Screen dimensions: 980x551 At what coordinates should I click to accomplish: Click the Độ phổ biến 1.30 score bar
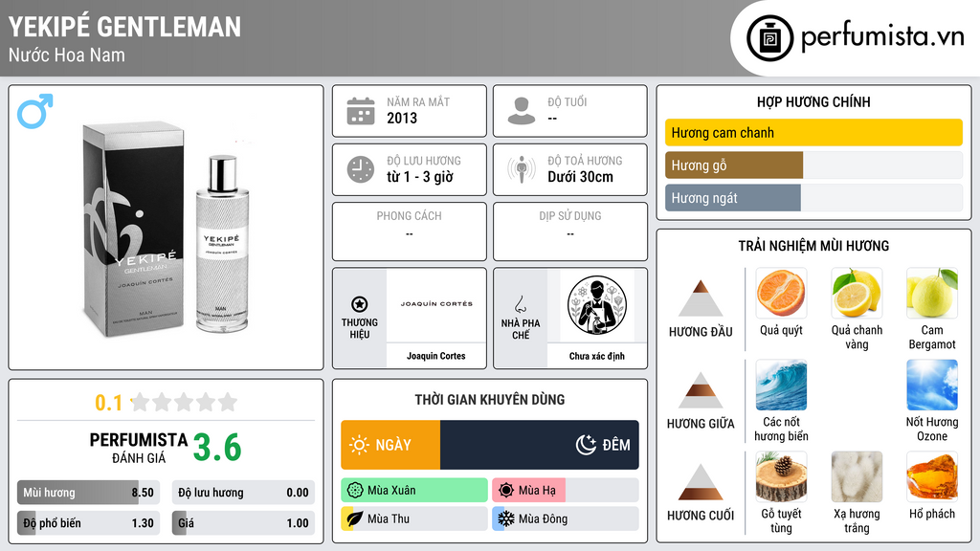click(x=88, y=523)
